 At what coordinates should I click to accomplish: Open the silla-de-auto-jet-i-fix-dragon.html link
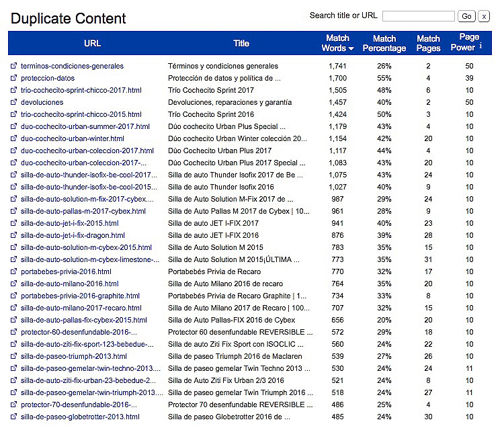point(73,235)
